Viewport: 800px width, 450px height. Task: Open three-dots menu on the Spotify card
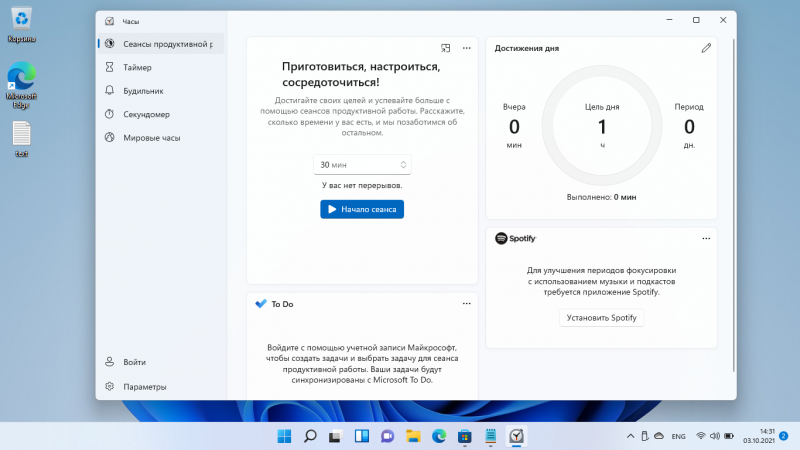tap(706, 238)
